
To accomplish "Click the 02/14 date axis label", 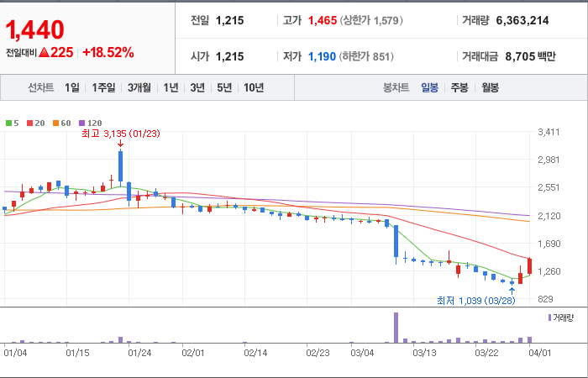I will point(255,354).
